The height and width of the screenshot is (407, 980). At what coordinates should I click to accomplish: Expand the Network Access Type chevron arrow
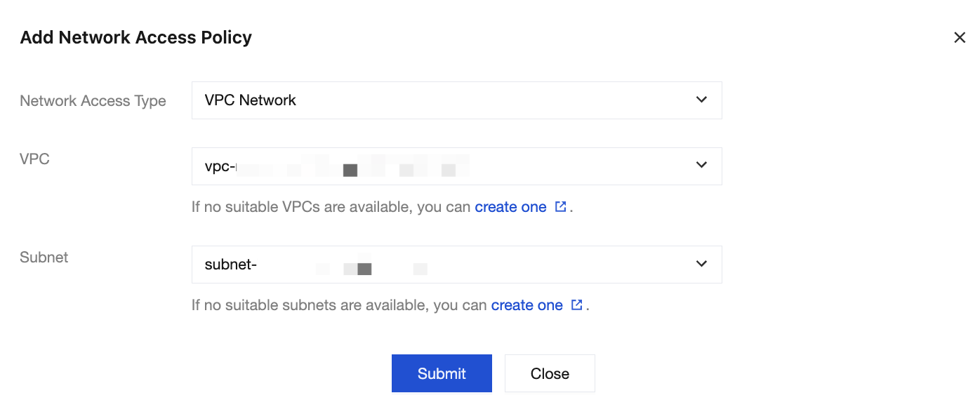click(701, 100)
